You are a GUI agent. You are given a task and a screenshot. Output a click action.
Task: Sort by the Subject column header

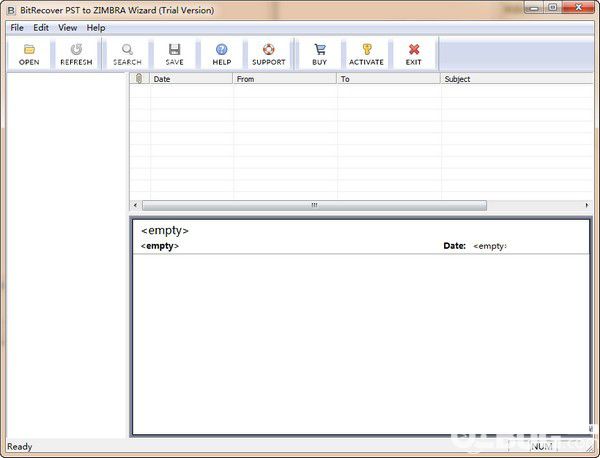click(x=517, y=79)
